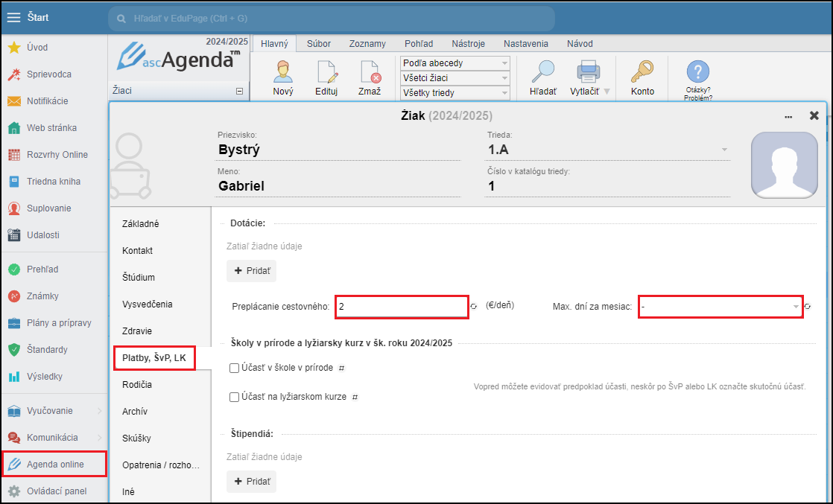Screen dimensions: 833x504
Task: Click the Nový student icon
Action: (x=283, y=71)
